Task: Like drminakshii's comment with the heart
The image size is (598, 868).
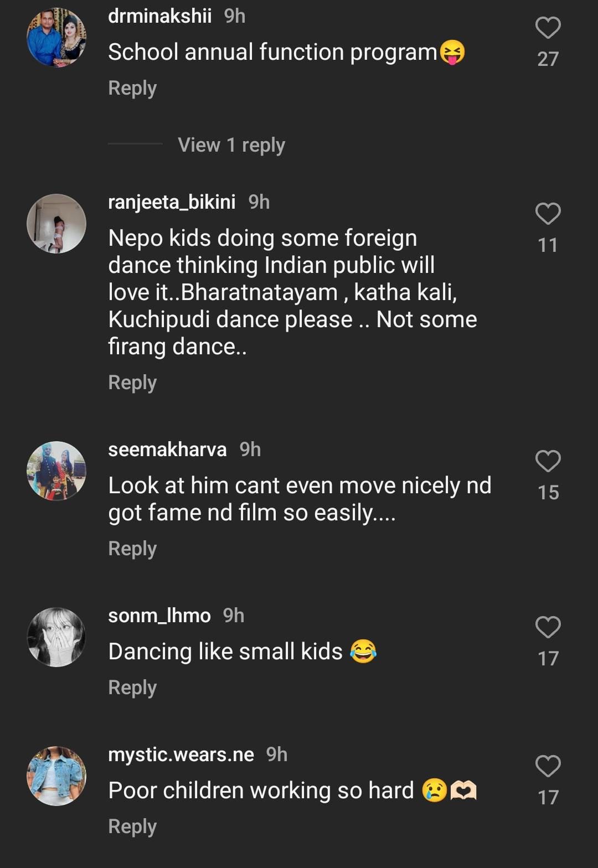Action: [548, 28]
